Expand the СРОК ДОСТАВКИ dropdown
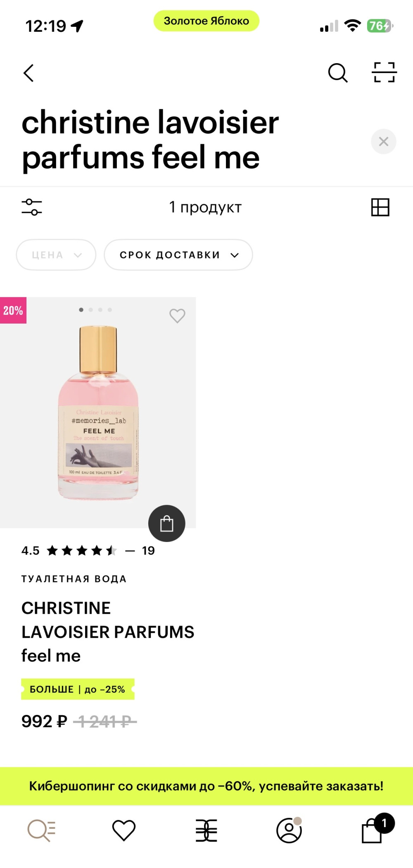Screen dimensions: 413x868 tap(178, 255)
